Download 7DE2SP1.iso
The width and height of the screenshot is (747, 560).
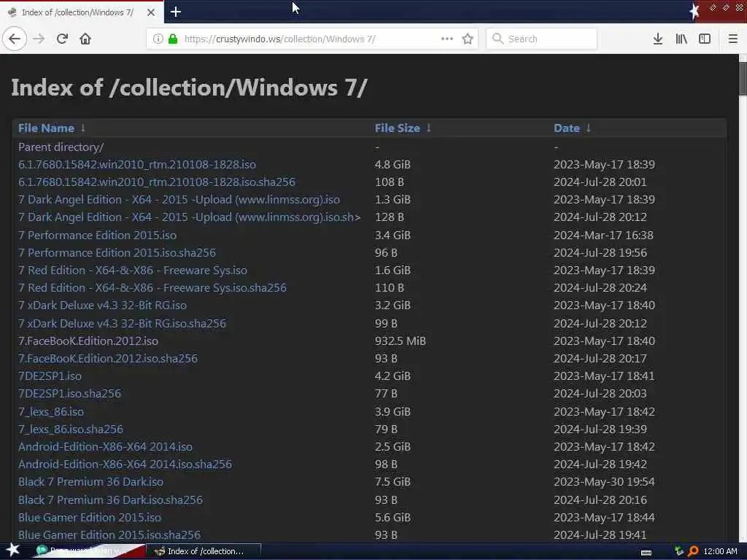[x=50, y=376]
